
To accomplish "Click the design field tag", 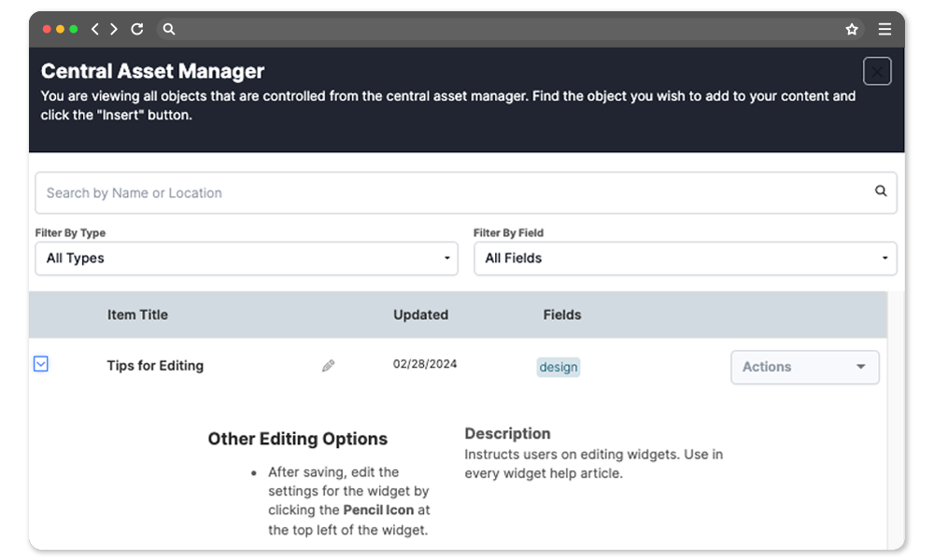I will pos(559,367).
